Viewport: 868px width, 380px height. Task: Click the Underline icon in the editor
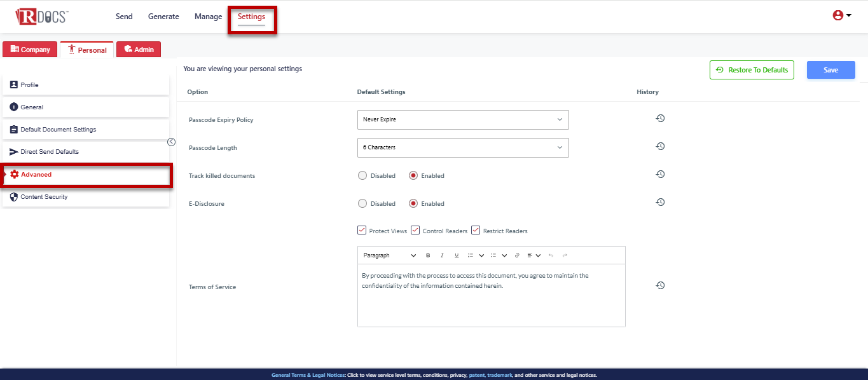456,255
